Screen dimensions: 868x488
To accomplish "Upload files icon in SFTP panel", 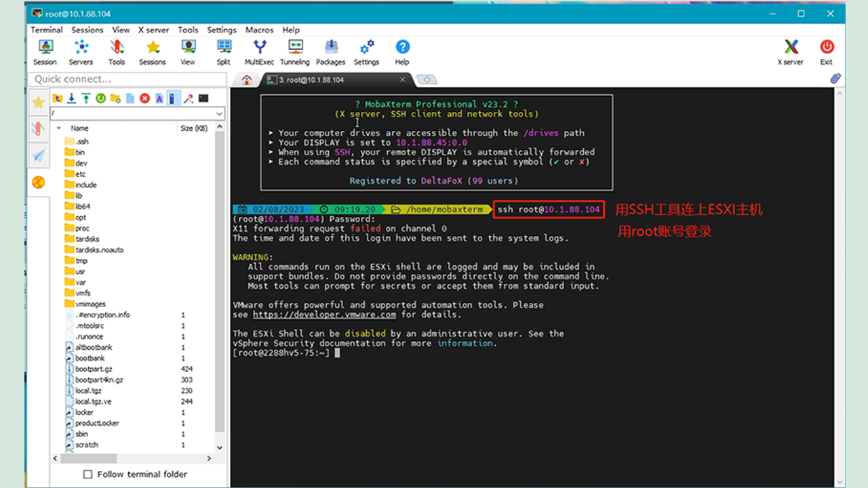I will click(x=86, y=98).
